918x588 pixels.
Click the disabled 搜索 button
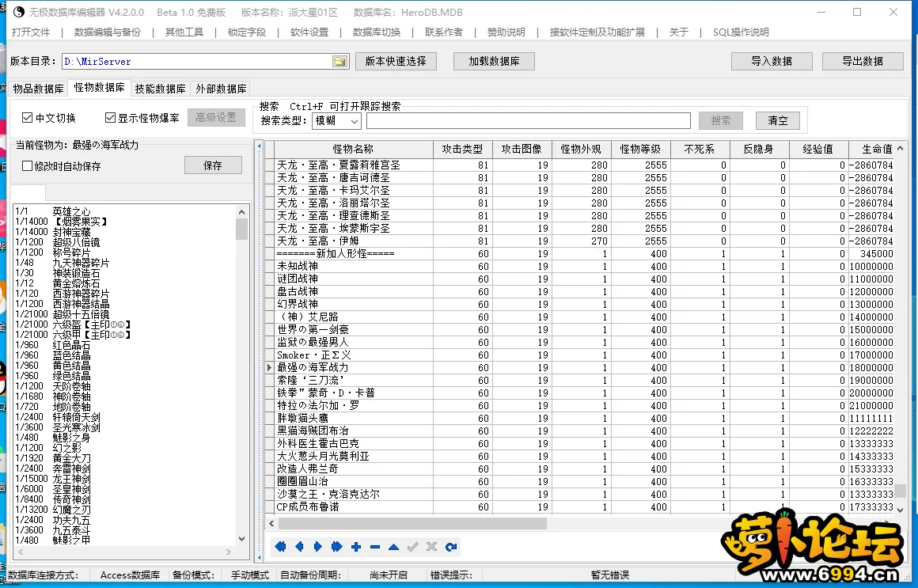point(721,120)
